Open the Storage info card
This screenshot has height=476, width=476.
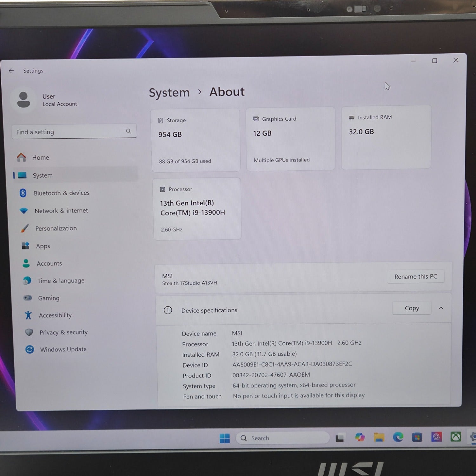click(195, 140)
